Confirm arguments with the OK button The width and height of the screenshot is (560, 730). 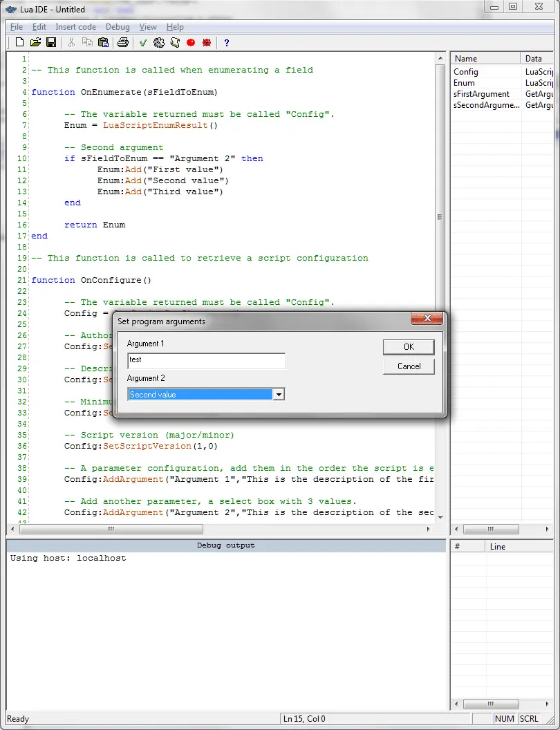click(x=409, y=347)
